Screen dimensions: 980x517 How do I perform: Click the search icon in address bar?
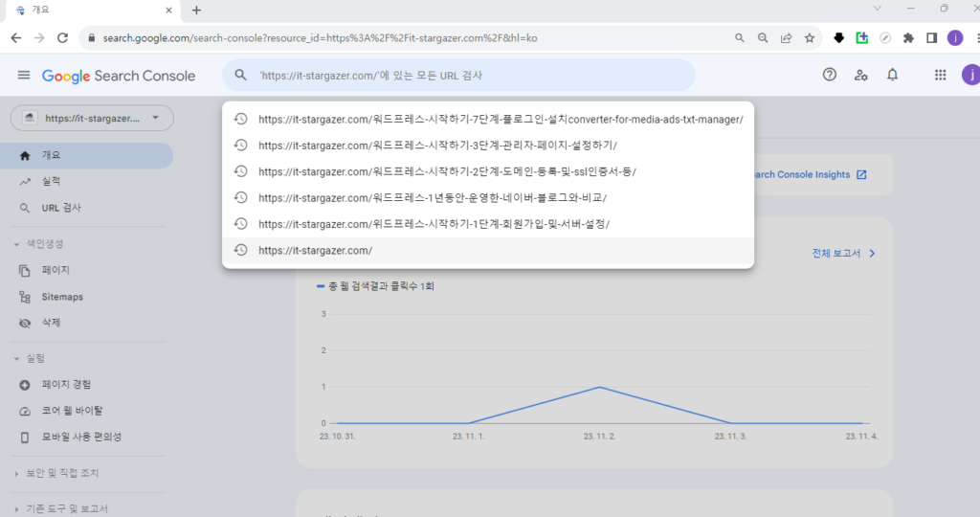click(740, 38)
